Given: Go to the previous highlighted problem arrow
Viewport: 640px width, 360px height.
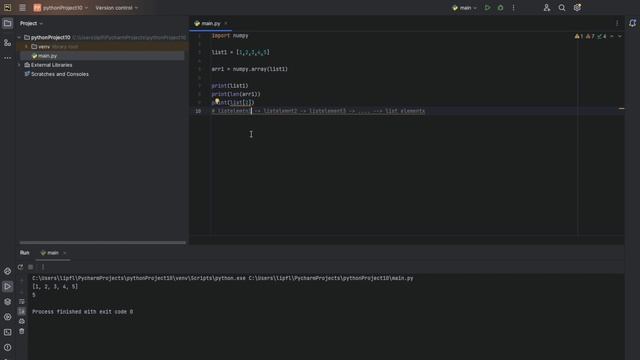Looking at the screenshot, I should click(x=612, y=36).
